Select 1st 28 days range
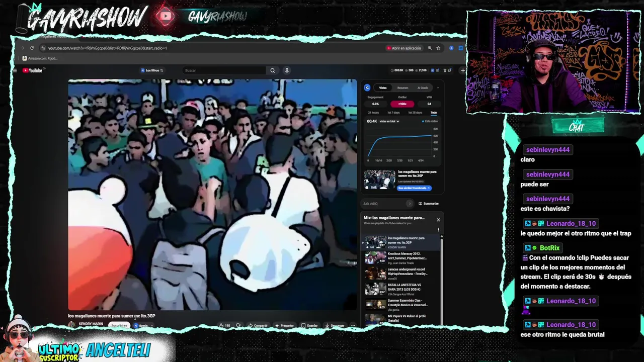The height and width of the screenshot is (362, 644). pyautogui.click(x=415, y=113)
